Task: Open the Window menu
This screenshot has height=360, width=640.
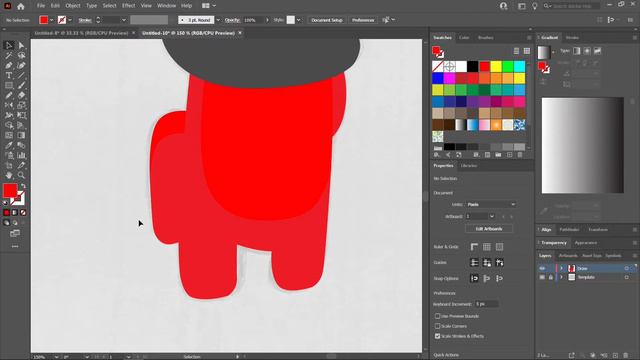Action: (166, 6)
